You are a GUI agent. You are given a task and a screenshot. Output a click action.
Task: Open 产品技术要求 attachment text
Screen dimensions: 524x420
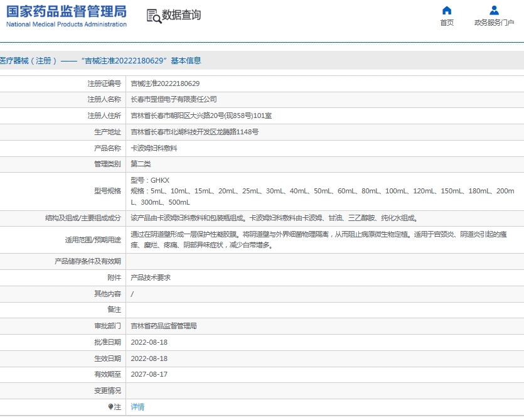[151, 277]
